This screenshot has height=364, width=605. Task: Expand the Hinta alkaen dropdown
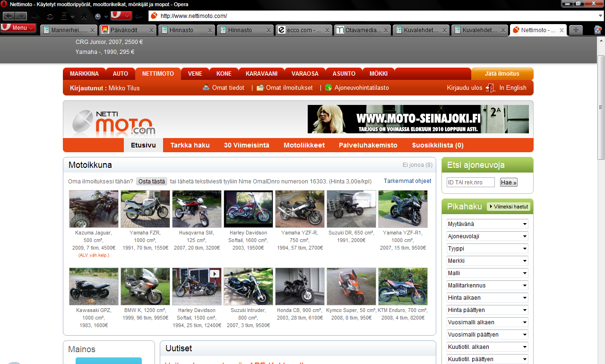pos(487,298)
